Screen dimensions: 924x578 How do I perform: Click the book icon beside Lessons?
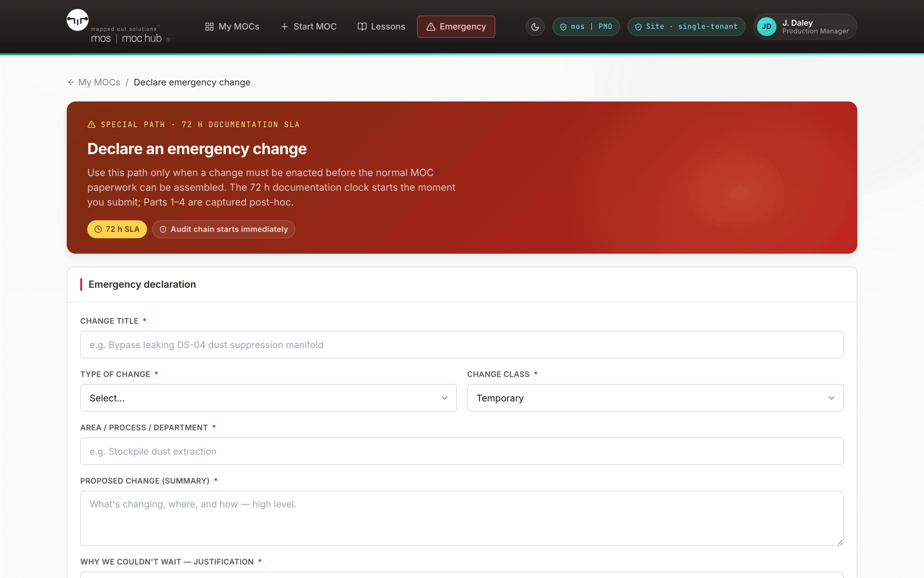click(x=362, y=26)
